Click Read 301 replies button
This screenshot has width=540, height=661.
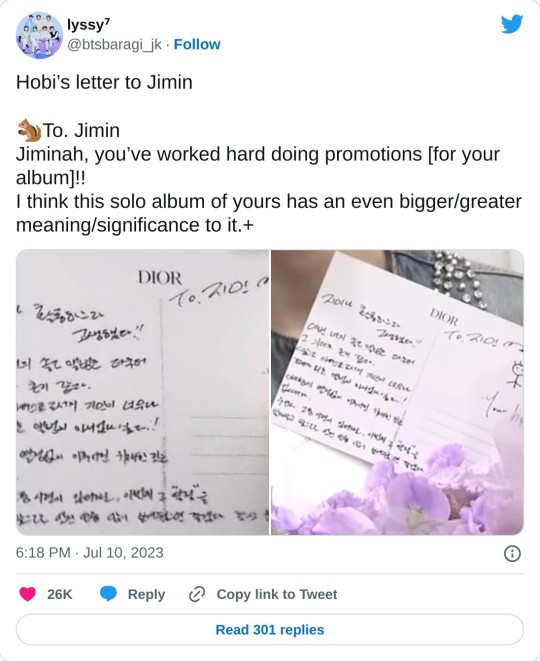[x=270, y=629]
